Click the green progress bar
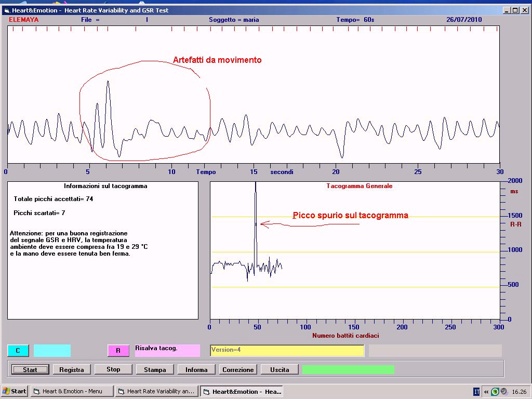Screen dimensions: 532x399 pos(348,369)
